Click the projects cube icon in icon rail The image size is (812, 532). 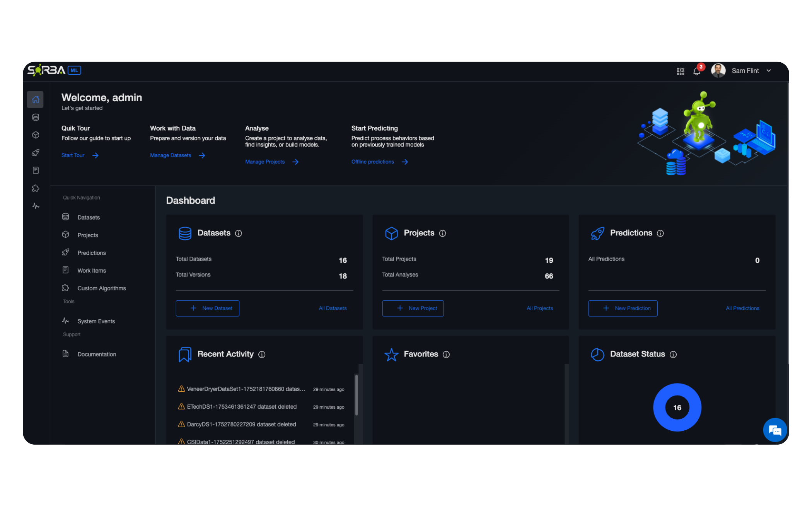tap(36, 135)
